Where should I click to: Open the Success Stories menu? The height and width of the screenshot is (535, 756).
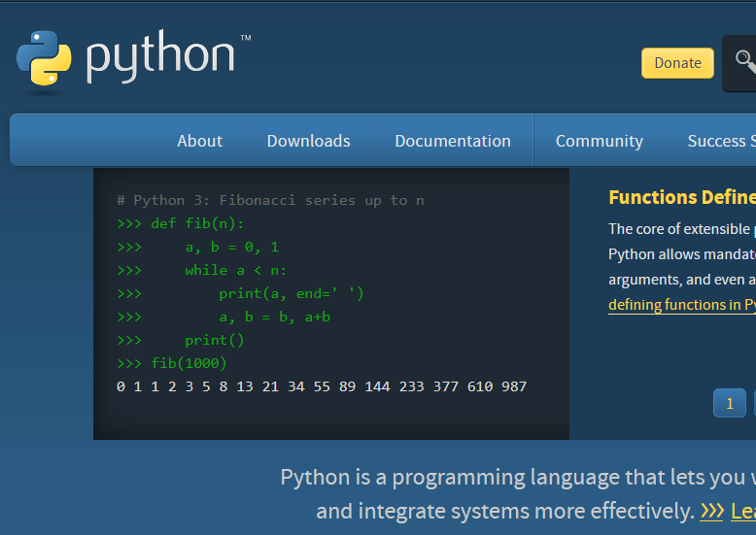pyautogui.click(x=721, y=141)
